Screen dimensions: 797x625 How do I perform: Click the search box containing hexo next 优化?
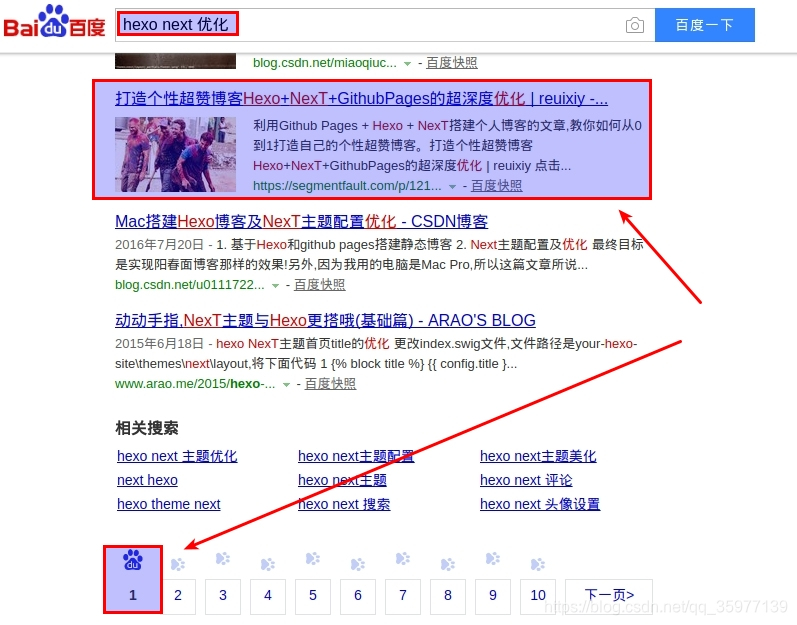(385, 25)
